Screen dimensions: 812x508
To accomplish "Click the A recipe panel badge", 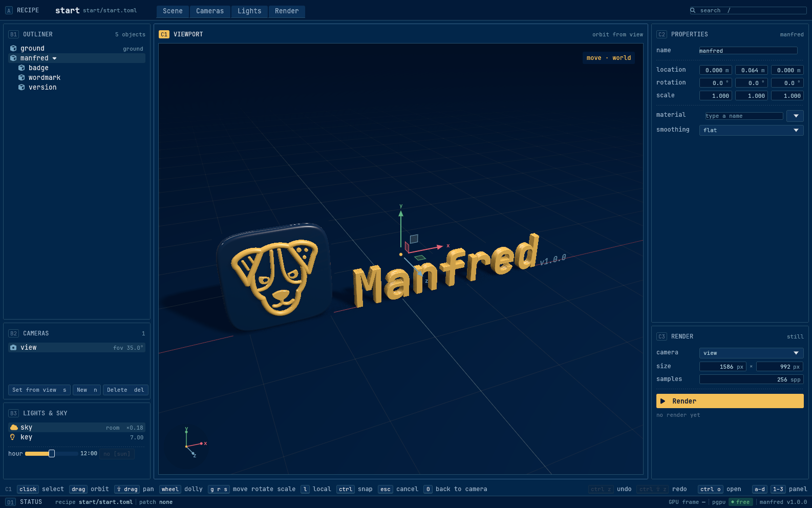I will pos(9,10).
